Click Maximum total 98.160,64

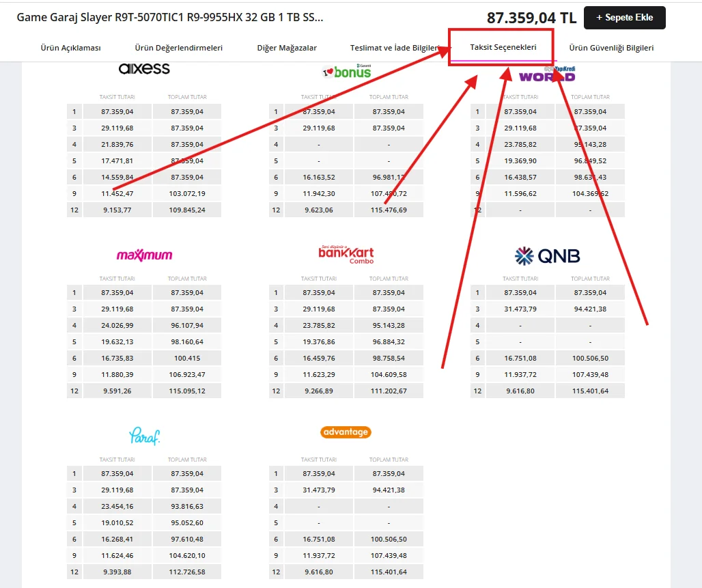pyautogui.click(x=187, y=341)
